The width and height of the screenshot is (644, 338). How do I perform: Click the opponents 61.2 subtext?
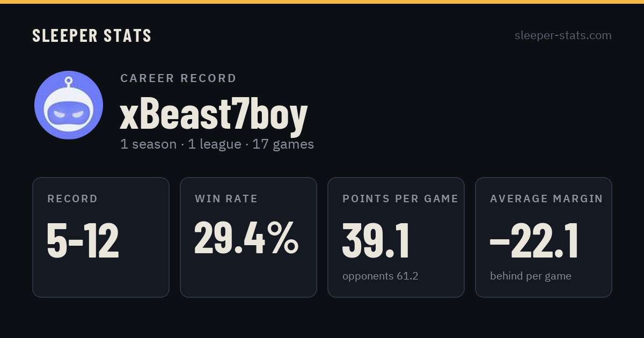tap(380, 276)
